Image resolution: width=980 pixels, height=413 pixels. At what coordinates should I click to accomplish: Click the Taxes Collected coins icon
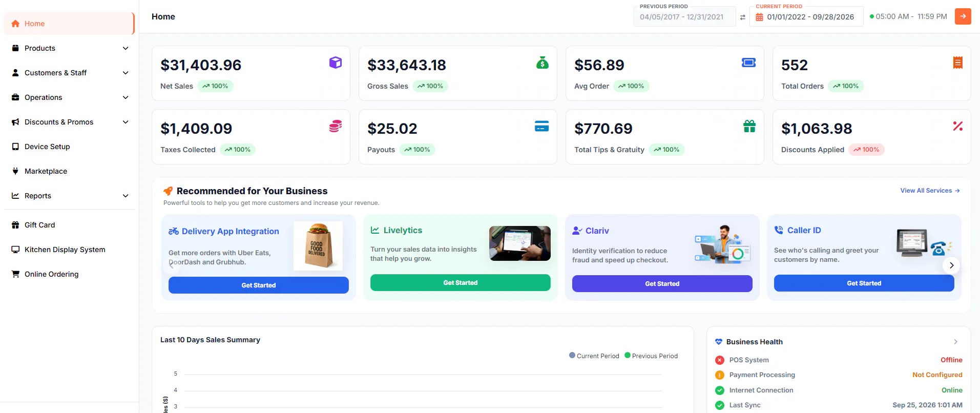[x=336, y=126]
